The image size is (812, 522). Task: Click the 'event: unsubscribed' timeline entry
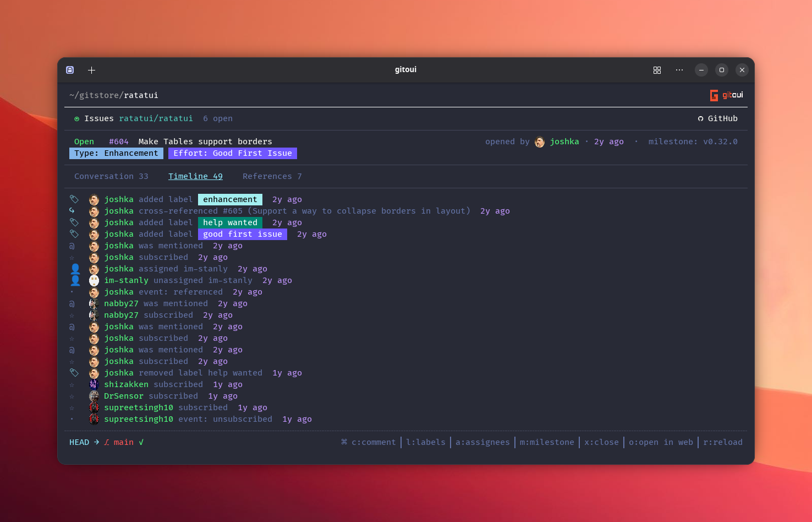point(225,419)
